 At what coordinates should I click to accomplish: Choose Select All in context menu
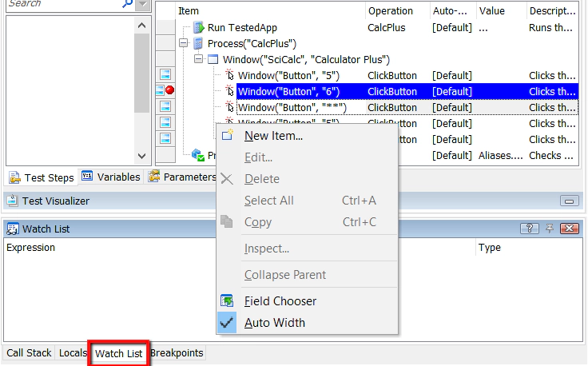point(307,201)
